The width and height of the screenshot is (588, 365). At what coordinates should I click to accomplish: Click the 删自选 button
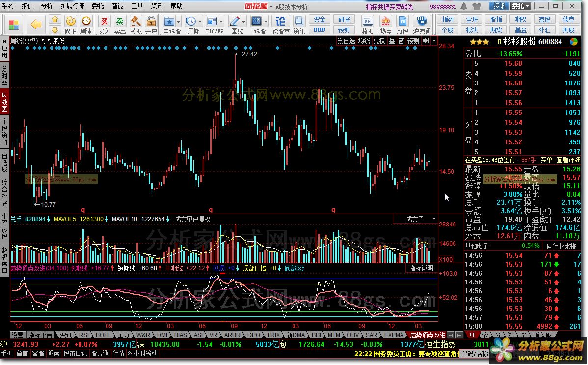346,41
